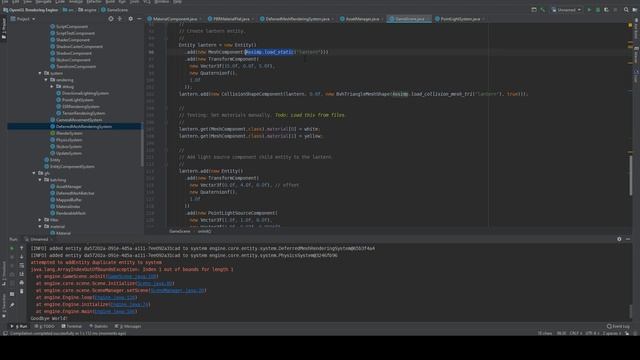
Task: Click the GameScene breadcrumb in the navigation bar
Action: point(114,10)
